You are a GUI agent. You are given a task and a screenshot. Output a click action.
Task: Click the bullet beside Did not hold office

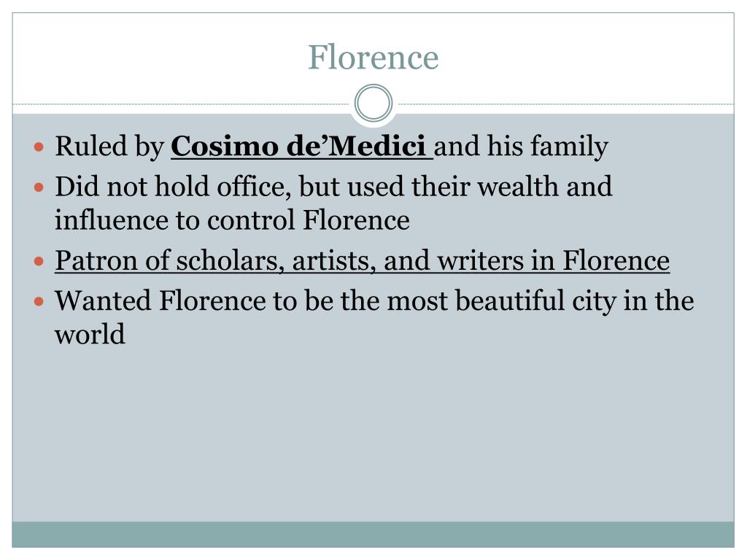(x=39, y=187)
